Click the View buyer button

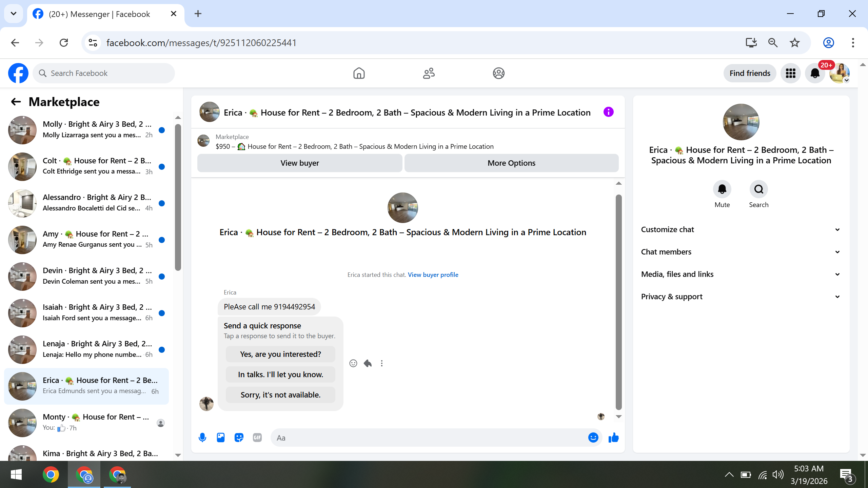pyautogui.click(x=300, y=163)
